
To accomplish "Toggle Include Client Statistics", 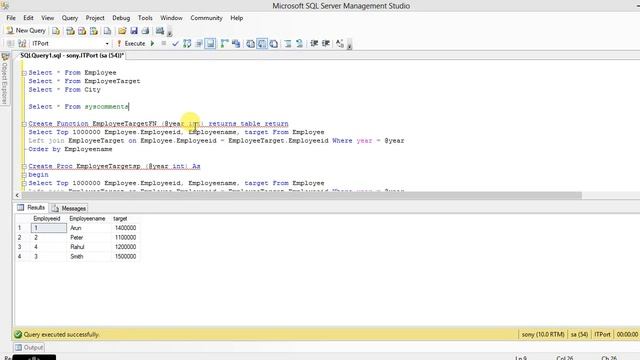I will tap(236, 43).
